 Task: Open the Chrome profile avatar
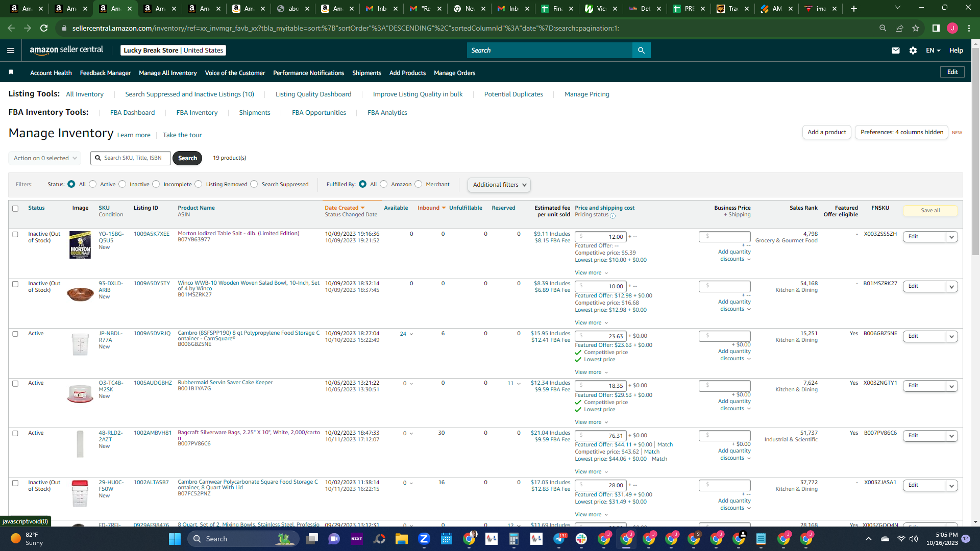coord(952,28)
